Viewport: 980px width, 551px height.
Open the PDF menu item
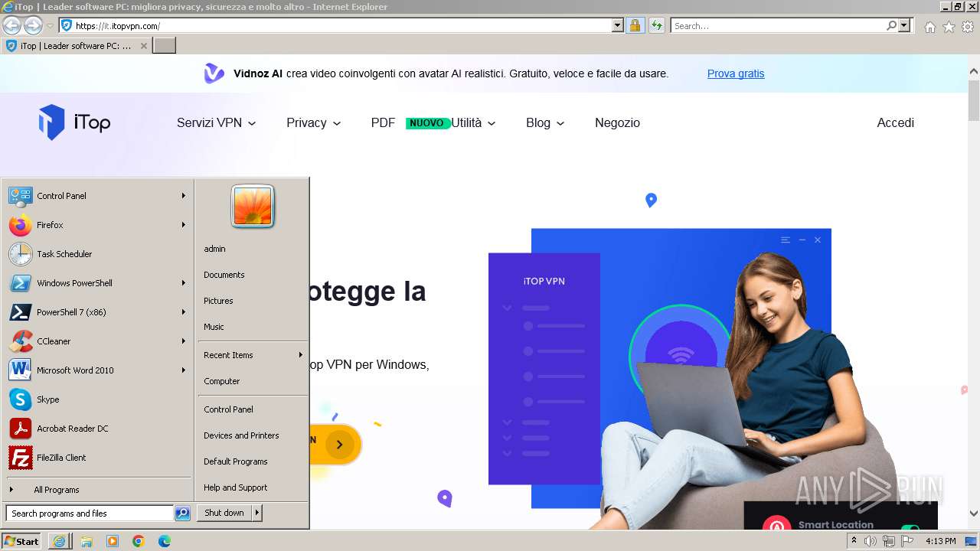point(383,122)
